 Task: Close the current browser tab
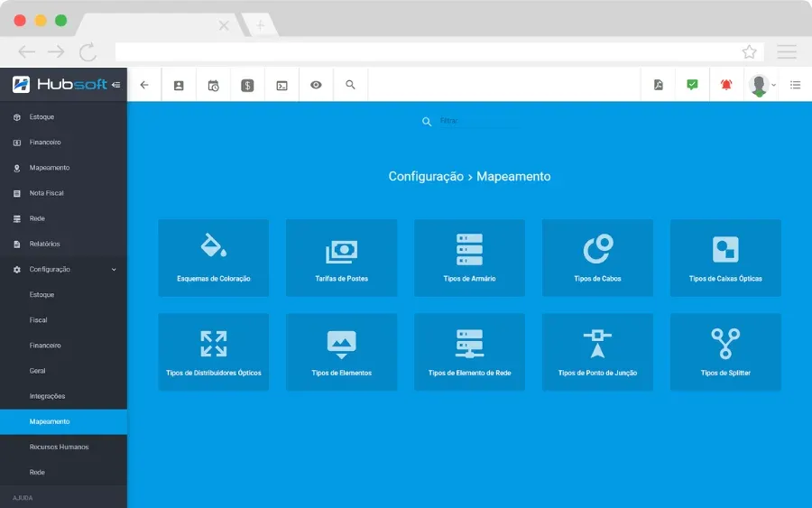(224, 25)
